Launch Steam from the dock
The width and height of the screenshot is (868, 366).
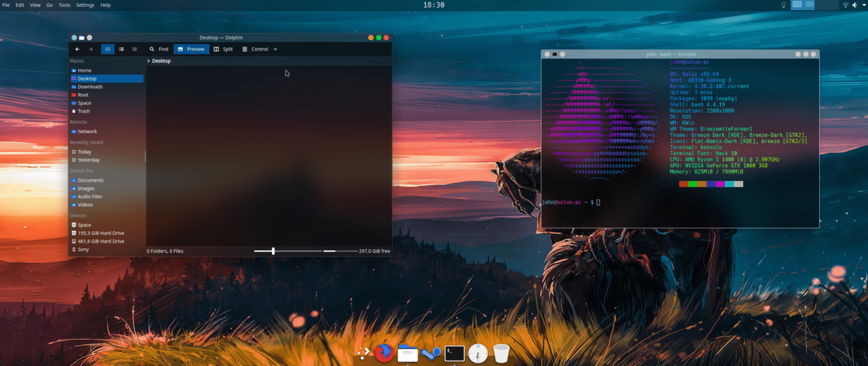coord(431,352)
